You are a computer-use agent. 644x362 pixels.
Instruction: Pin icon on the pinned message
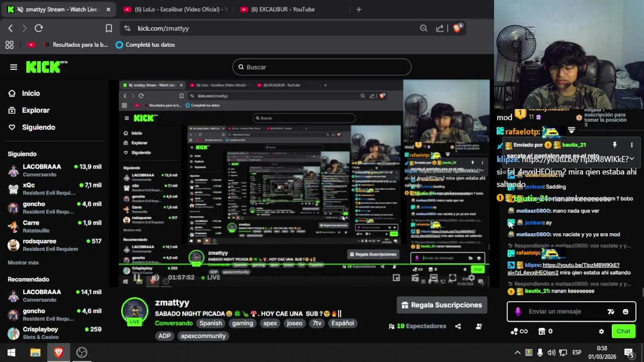[614, 145]
